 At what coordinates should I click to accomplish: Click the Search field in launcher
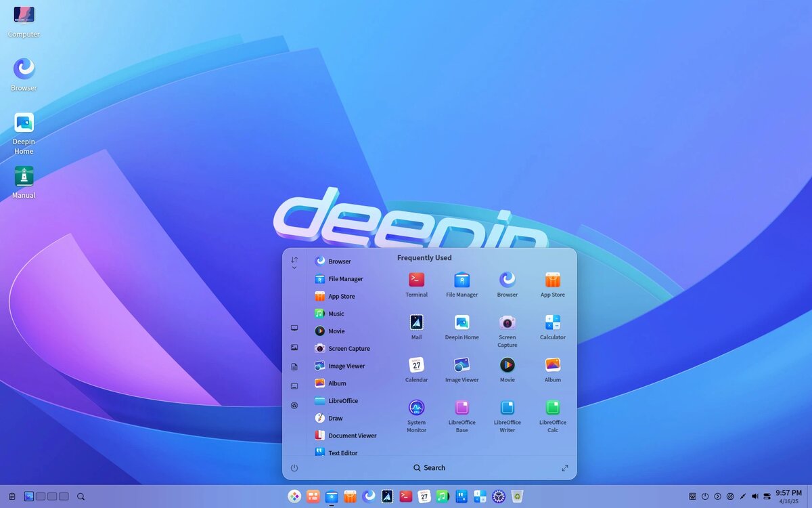click(430, 468)
